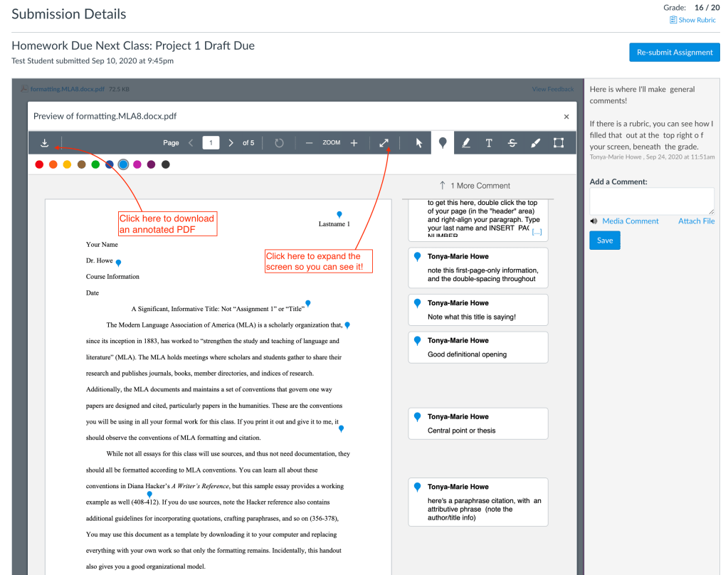The image size is (728, 575).
Task: Choose the area annotation rectangle tool
Action: (x=559, y=143)
